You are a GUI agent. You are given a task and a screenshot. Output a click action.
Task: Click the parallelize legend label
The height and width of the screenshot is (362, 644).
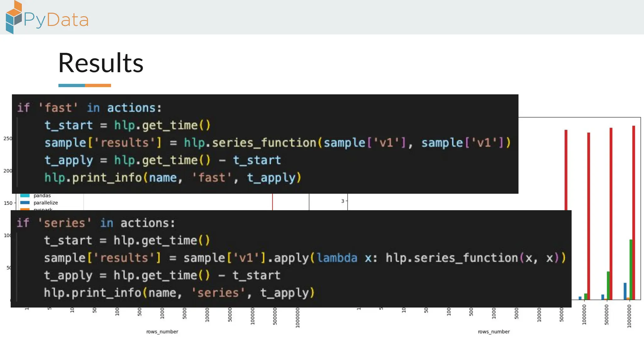(x=46, y=203)
